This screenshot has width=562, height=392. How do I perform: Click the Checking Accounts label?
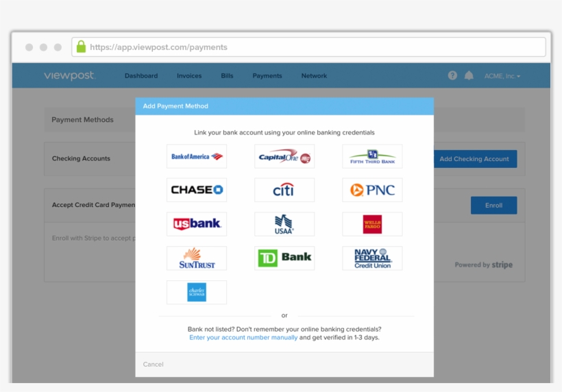point(81,158)
